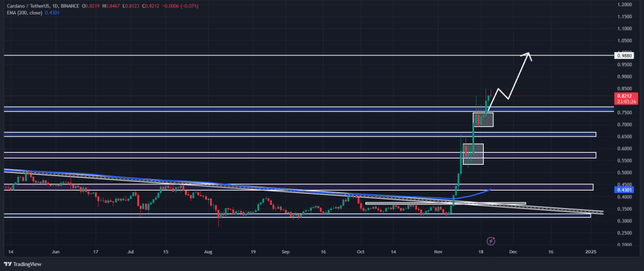The image size is (644, 271).
Task: Click the 0.8500 price axis label
Action: [623, 89]
